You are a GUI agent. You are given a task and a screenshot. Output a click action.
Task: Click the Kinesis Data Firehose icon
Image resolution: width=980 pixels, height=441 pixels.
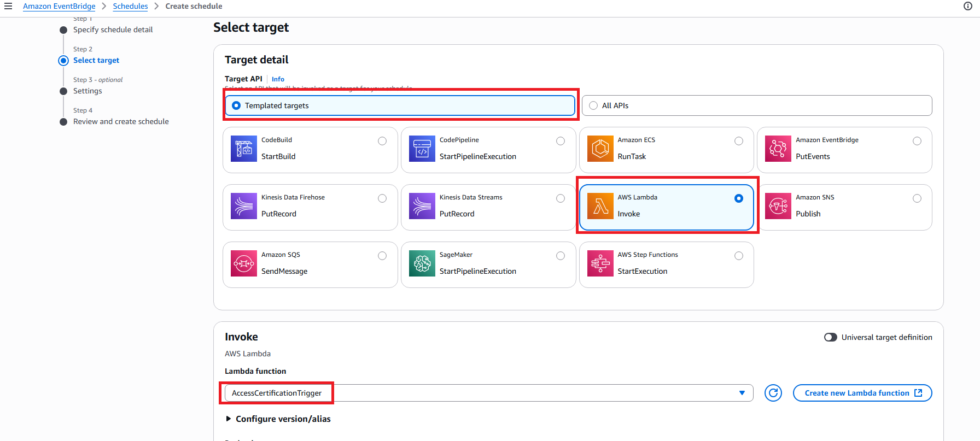(244, 206)
